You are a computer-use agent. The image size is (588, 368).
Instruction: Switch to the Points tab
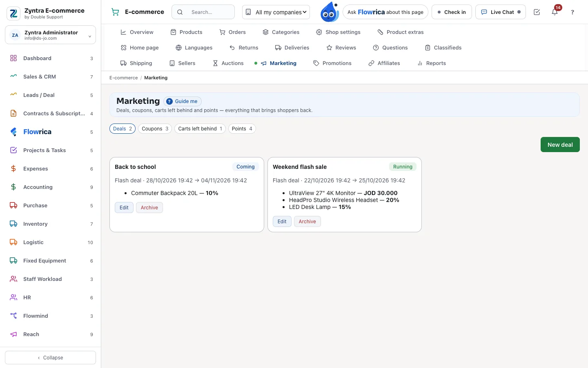coord(242,128)
